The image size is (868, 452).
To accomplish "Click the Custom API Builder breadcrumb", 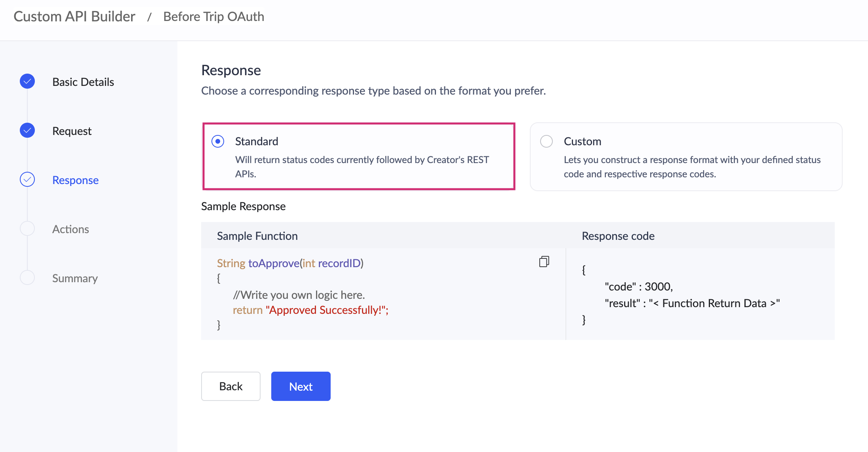I will click(x=74, y=17).
